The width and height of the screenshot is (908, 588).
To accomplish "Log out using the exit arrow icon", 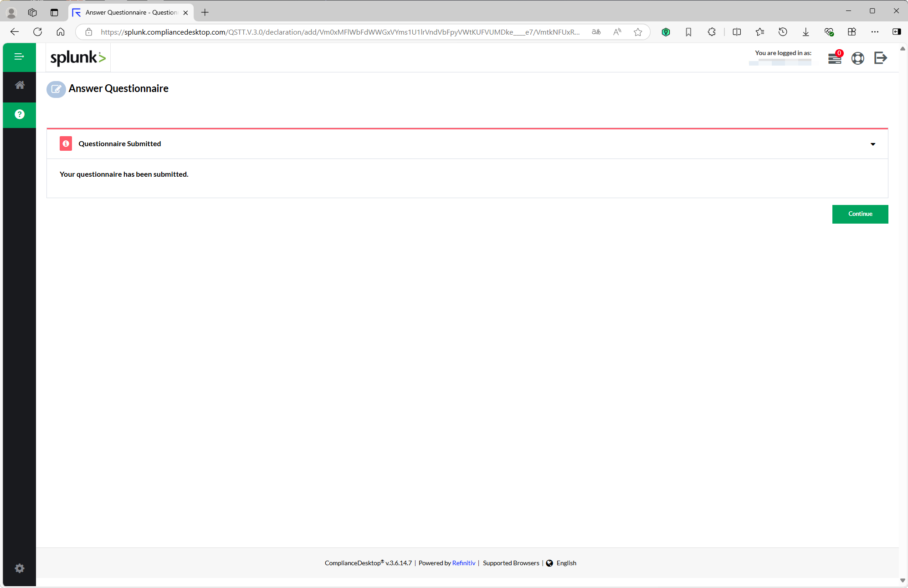I will pyautogui.click(x=881, y=58).
